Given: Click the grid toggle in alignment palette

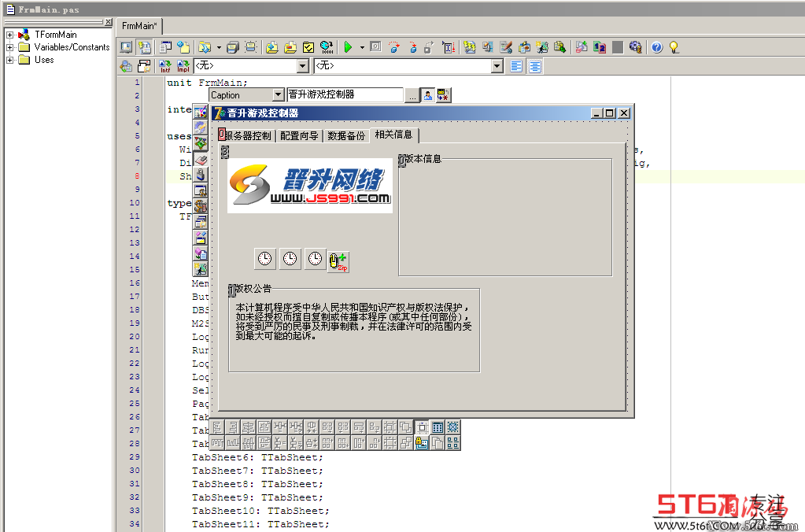Looking at the screenshot, I should tap(438, 427).
